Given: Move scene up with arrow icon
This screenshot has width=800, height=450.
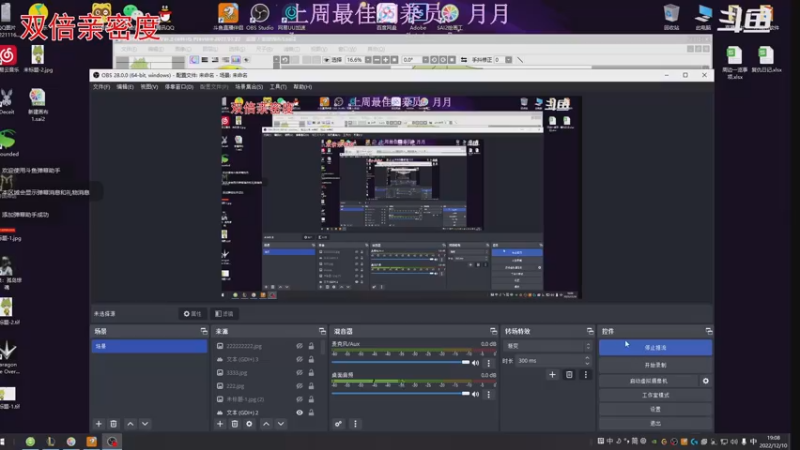Looking at the screenshot, I should click(x=131, y=424).
